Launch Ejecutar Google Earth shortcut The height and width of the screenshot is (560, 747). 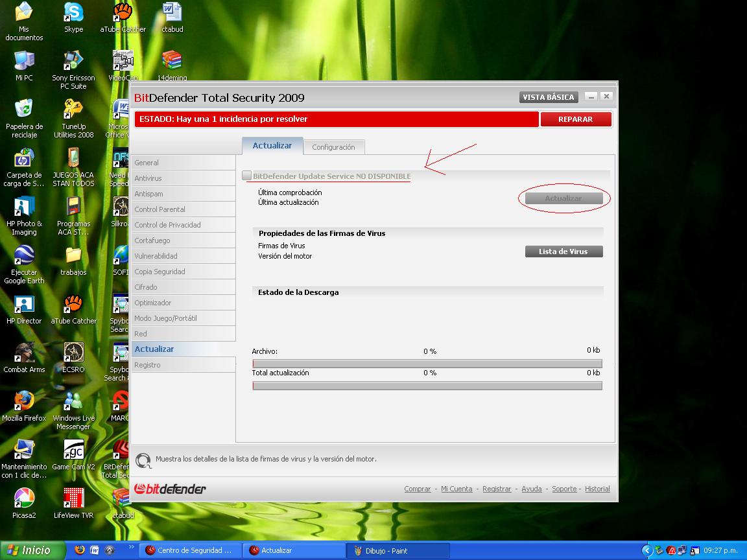24,264
